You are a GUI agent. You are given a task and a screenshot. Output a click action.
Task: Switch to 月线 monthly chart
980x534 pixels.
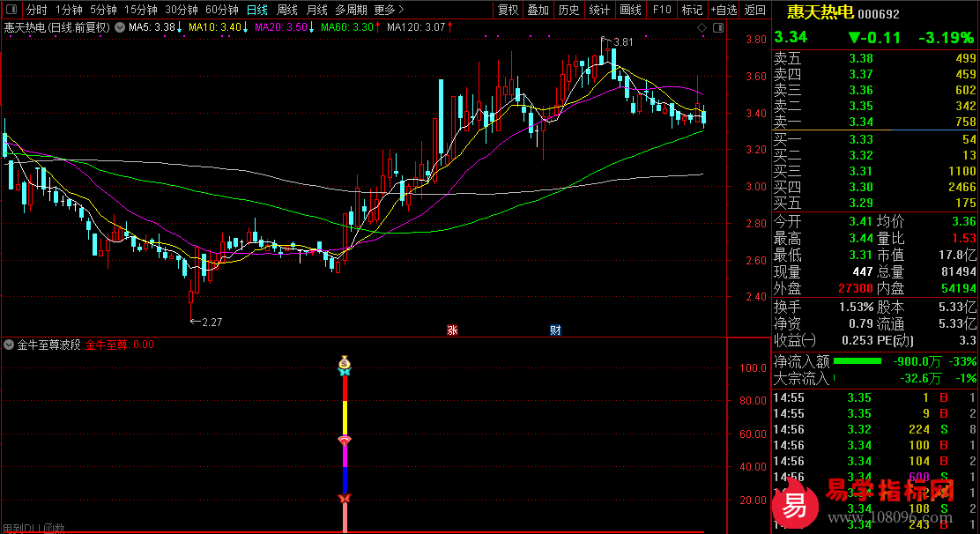point(317,10)
